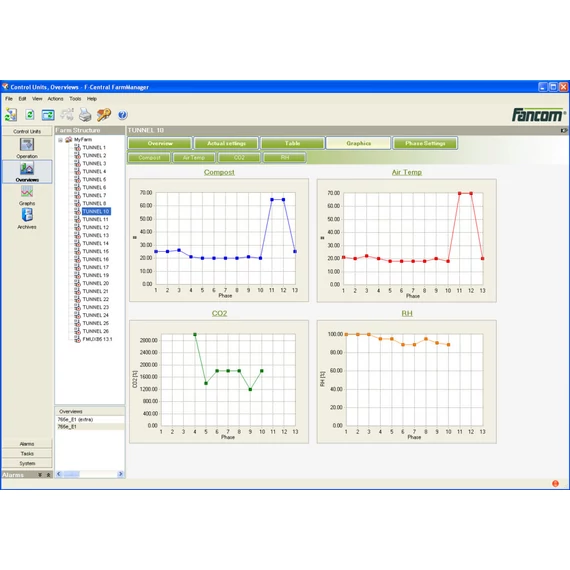
Task: Click the scroll-right arrow in Overviews panel
Action: click(120, 474)
